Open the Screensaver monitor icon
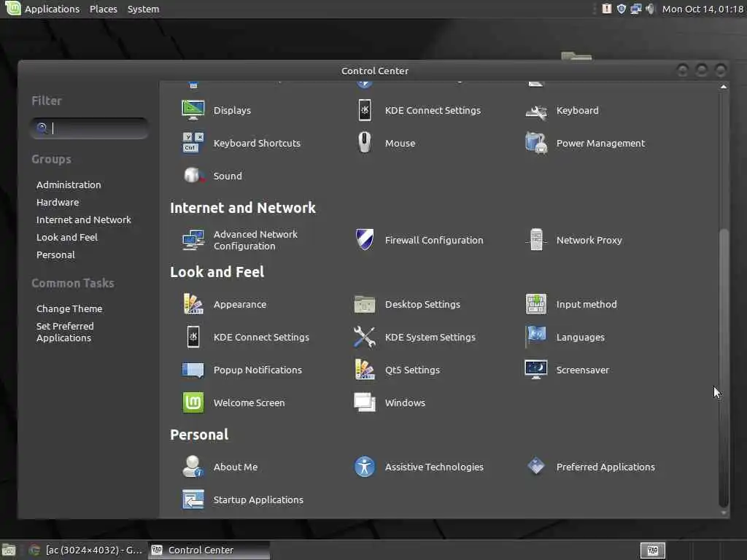The image size is (747, 560). 536,370
